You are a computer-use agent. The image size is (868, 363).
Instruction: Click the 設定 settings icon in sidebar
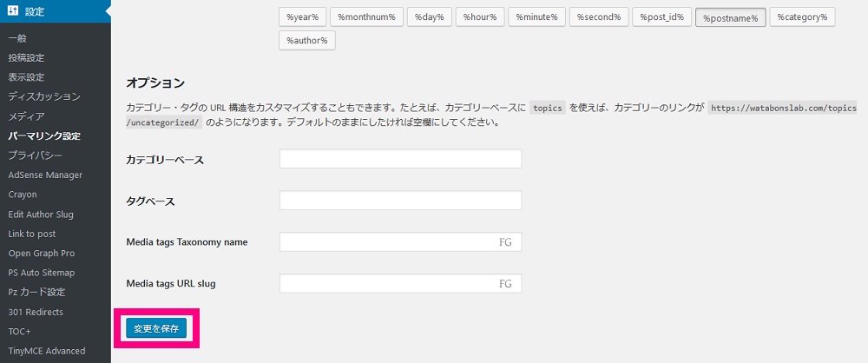click(13, 11)
